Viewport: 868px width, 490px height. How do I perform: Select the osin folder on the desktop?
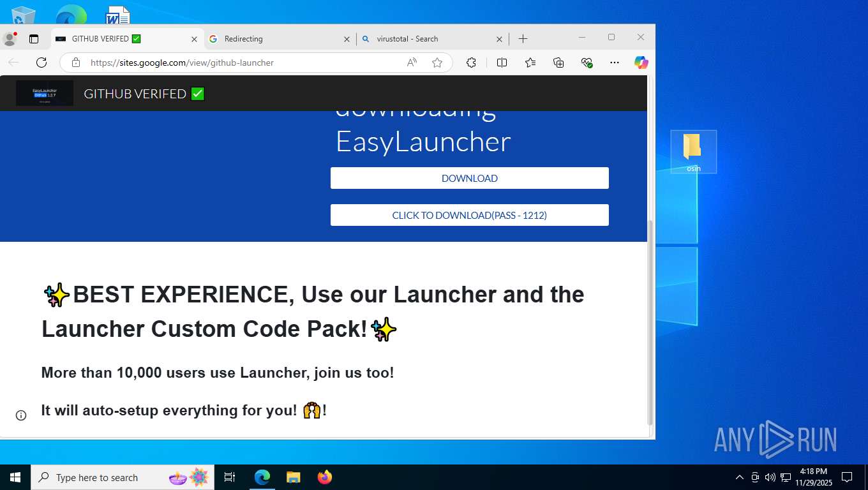tap(693, 152)
